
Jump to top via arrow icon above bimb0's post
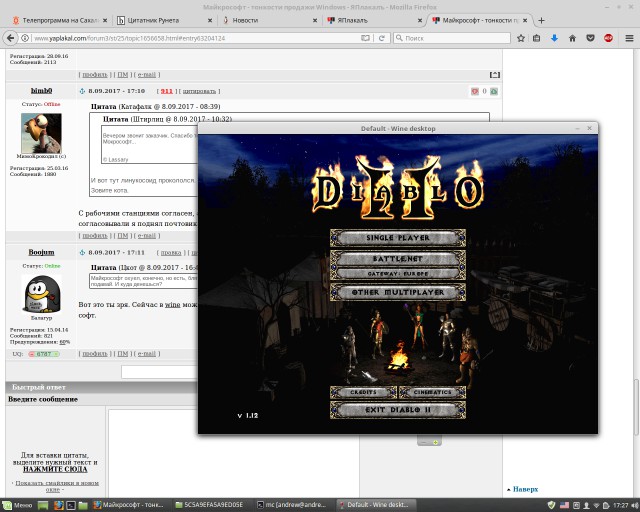pyautogui.click(x=495, y=75)
